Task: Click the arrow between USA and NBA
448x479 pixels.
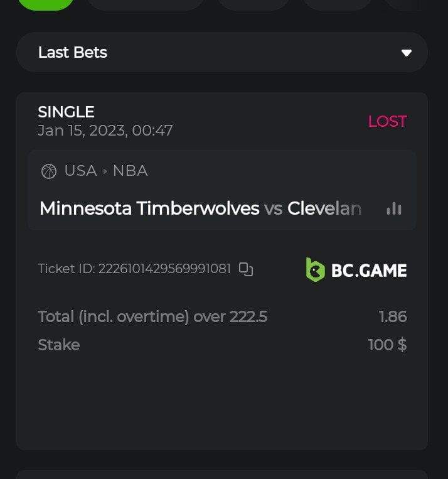Action: pos(105,171)
